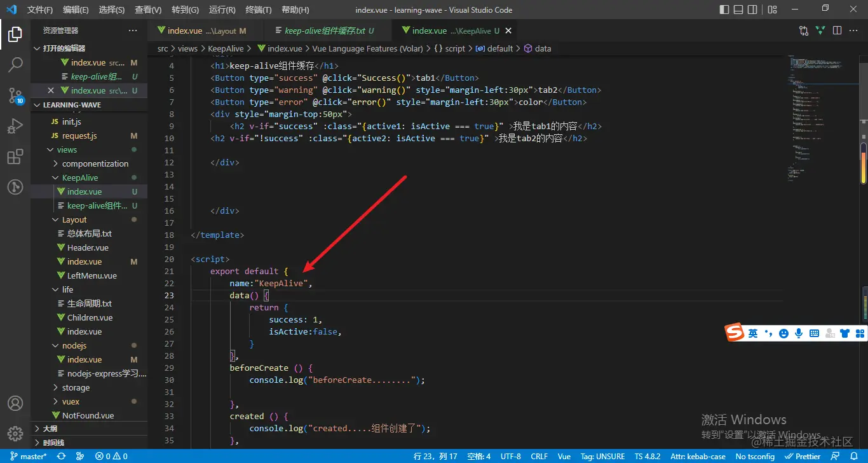Open the 终端(T) menu
This screenshot has height=463, width=868.
tap(259, 10)
